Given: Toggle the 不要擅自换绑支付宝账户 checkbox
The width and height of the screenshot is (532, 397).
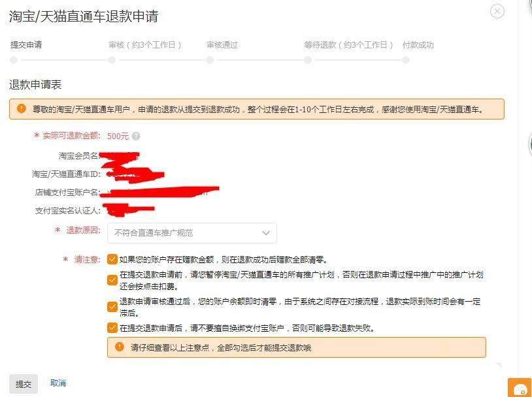Looking at the screenshot, I should pos(112,328).
